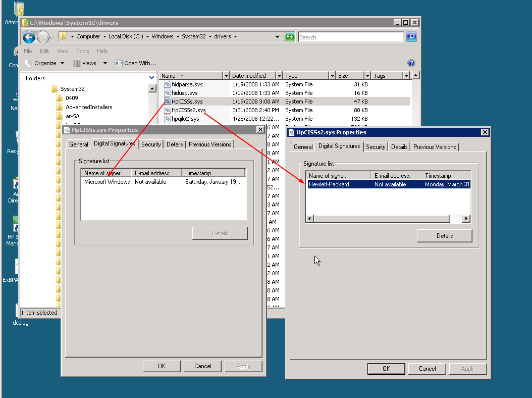
Task: Click the Back navigation arrow in Explorer
Action: point(29,37)
